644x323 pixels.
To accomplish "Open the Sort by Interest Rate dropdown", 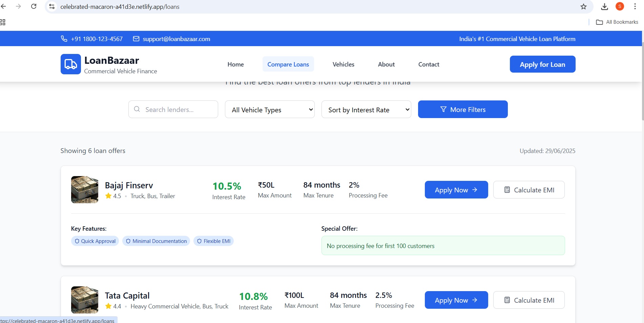I will tap(366, 109).
